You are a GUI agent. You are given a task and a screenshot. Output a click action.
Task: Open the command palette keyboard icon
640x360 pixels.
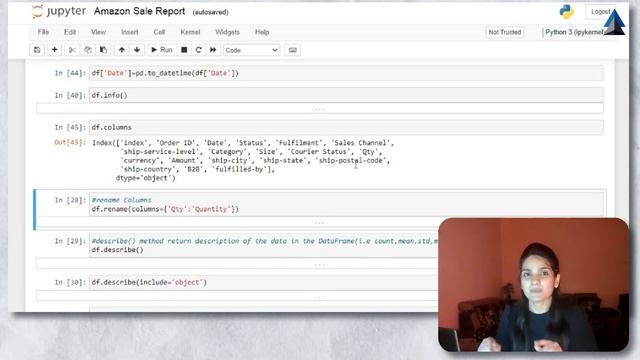pos(293,50)
